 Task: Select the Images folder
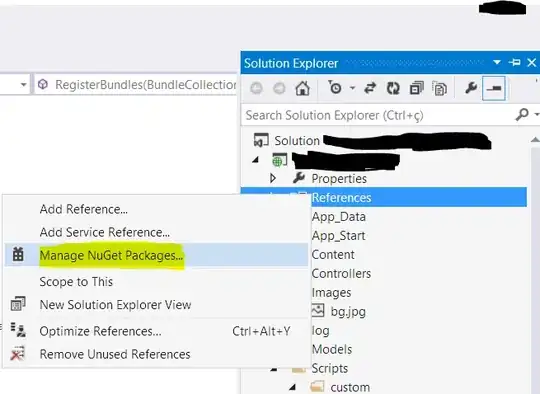coord(331,293)
